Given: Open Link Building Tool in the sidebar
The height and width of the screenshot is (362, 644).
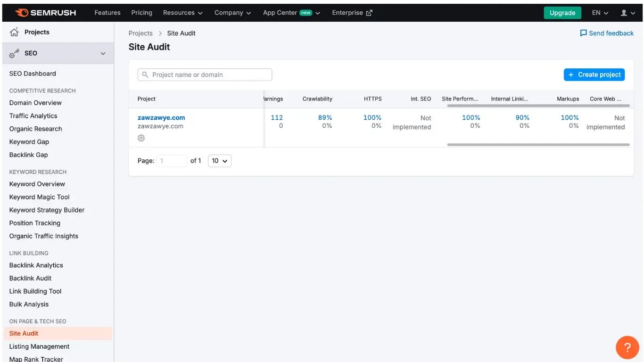Looking at the screenshot, I should pyautogui.click(x=35, y=291).
